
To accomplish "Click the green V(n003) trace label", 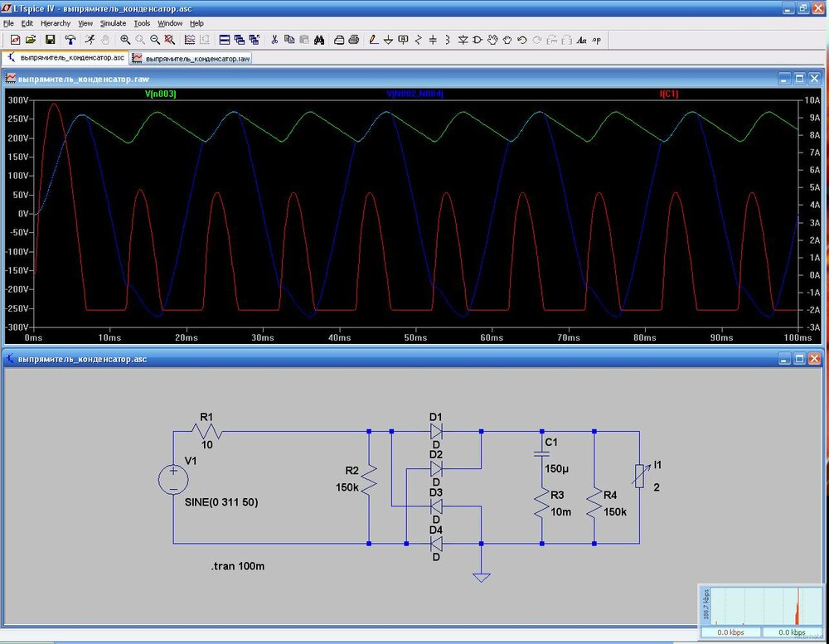I will click(160, 94).
